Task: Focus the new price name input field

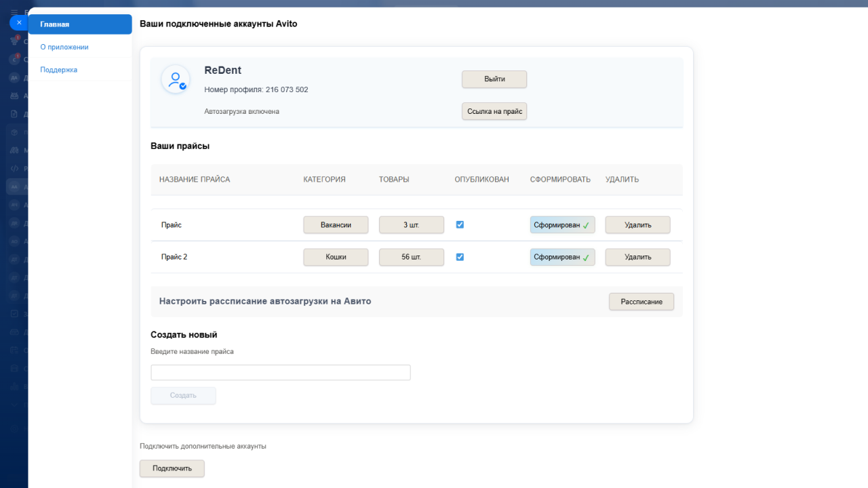Action: pos(280,373)
